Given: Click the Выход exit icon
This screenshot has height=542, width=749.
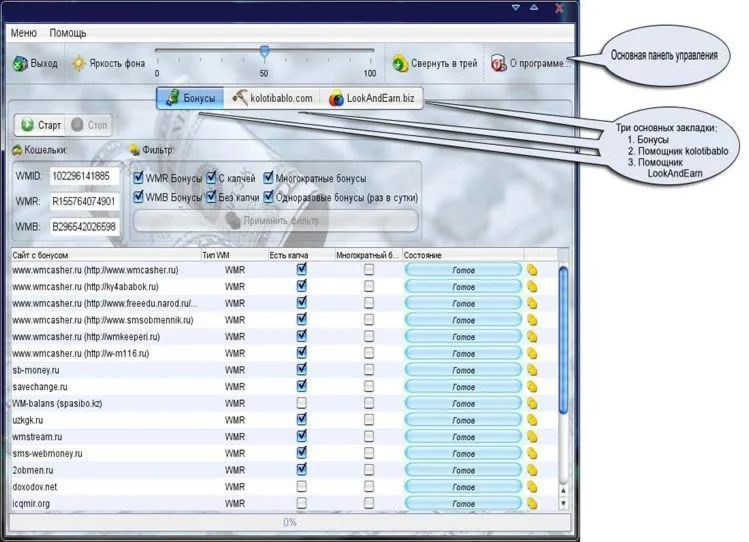Looking at the screenshot, I should (x=19, y=63).
